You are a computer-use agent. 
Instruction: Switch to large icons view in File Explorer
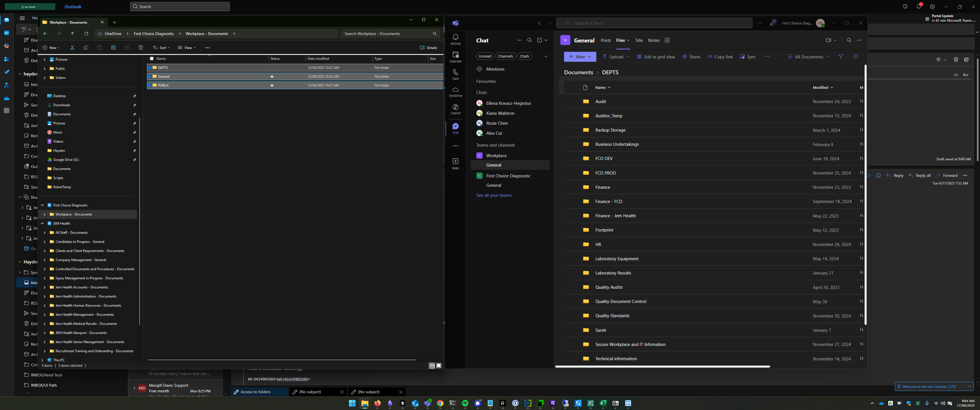pos(439,366)
